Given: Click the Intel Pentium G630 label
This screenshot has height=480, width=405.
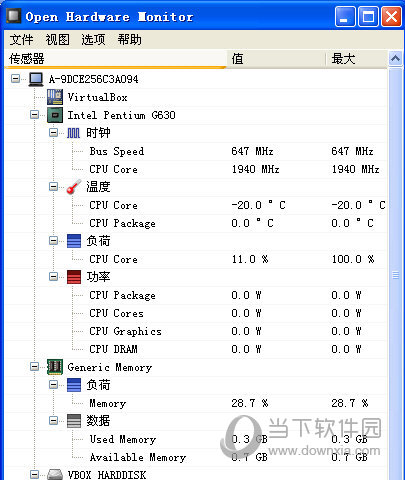Looking at the screenshot, I should 121,115.
